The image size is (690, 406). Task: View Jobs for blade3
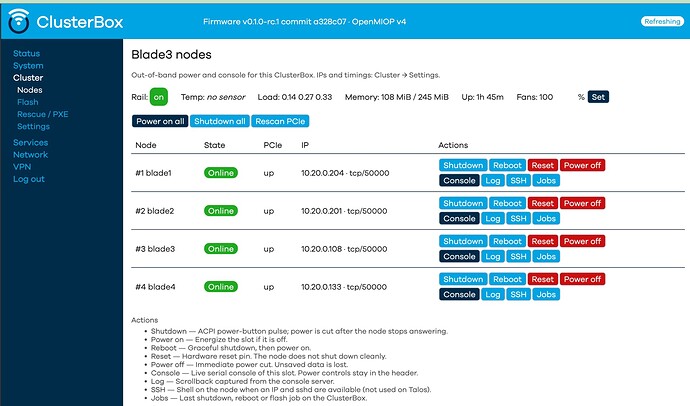[546, 257]
